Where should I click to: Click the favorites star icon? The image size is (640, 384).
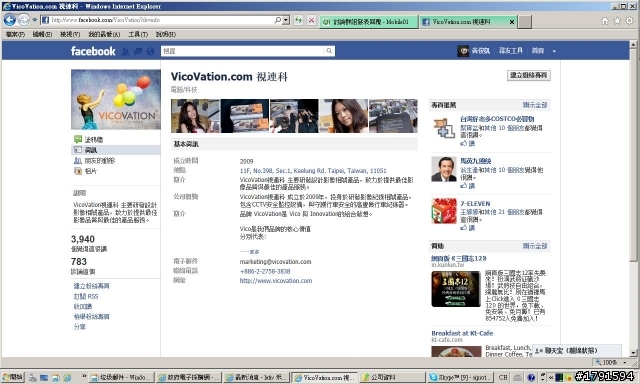pyautogui.click(x=617, y=21)
